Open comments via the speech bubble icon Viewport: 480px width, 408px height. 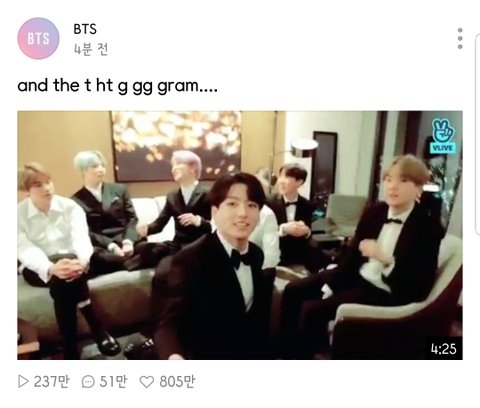click(88, 382)
